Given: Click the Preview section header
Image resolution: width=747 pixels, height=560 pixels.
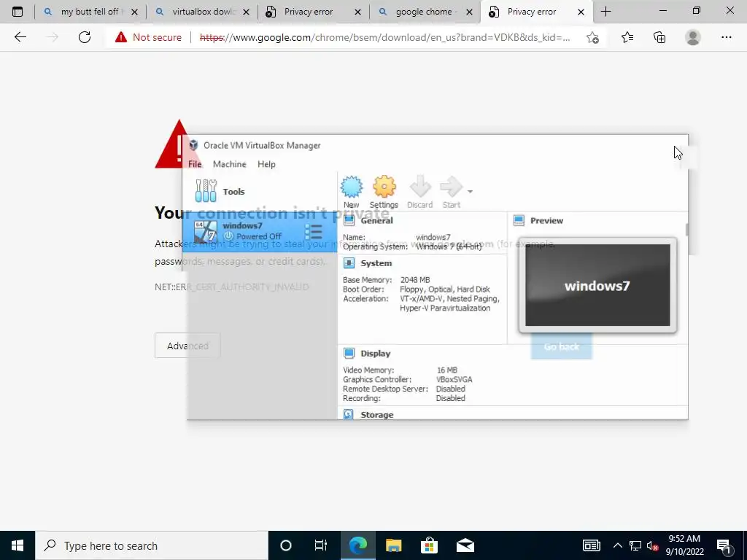Looking at the screenshot, I should tap(546, 220).
